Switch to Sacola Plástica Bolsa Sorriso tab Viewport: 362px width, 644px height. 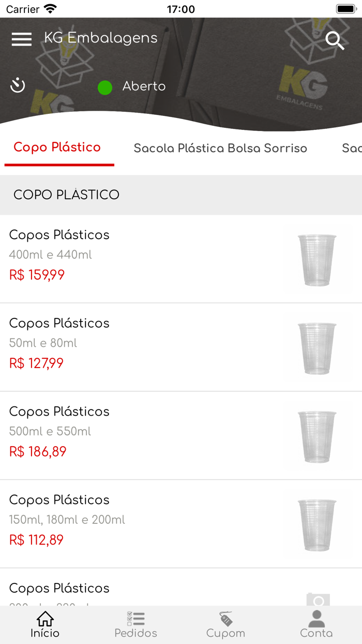pos(220,149)
